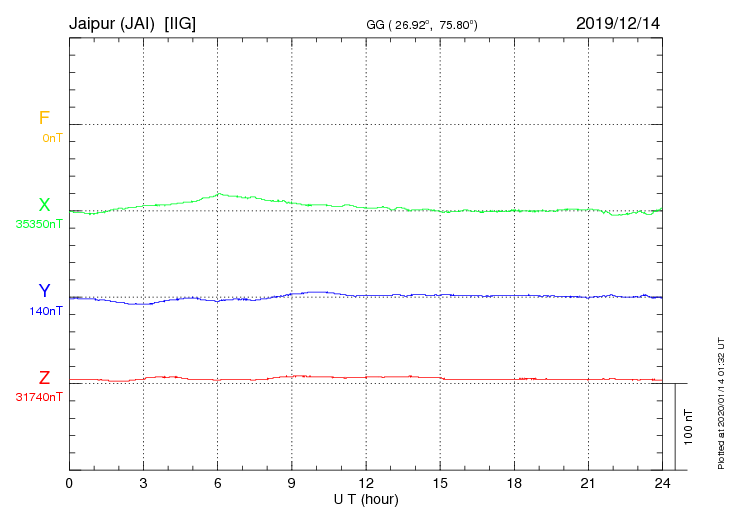Click the Jaipur (JAI) station title
The height and width of the screenshot is (520, 730).
[112, 24]
